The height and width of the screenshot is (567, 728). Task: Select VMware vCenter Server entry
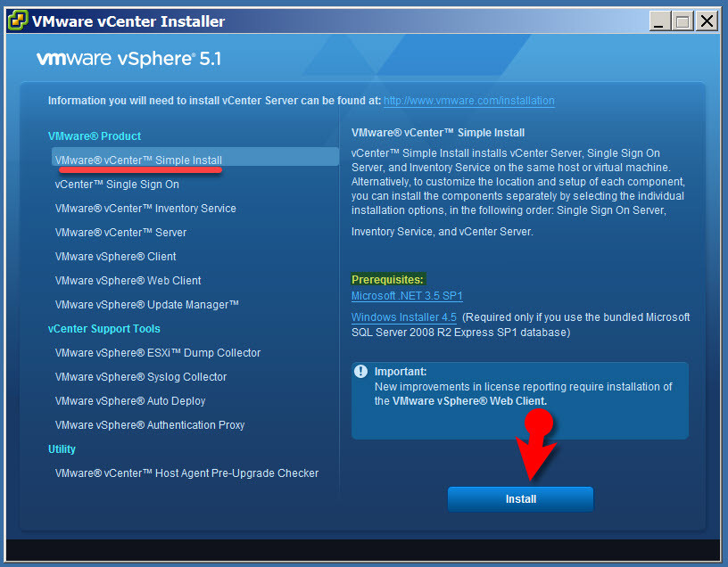point(120,233)
